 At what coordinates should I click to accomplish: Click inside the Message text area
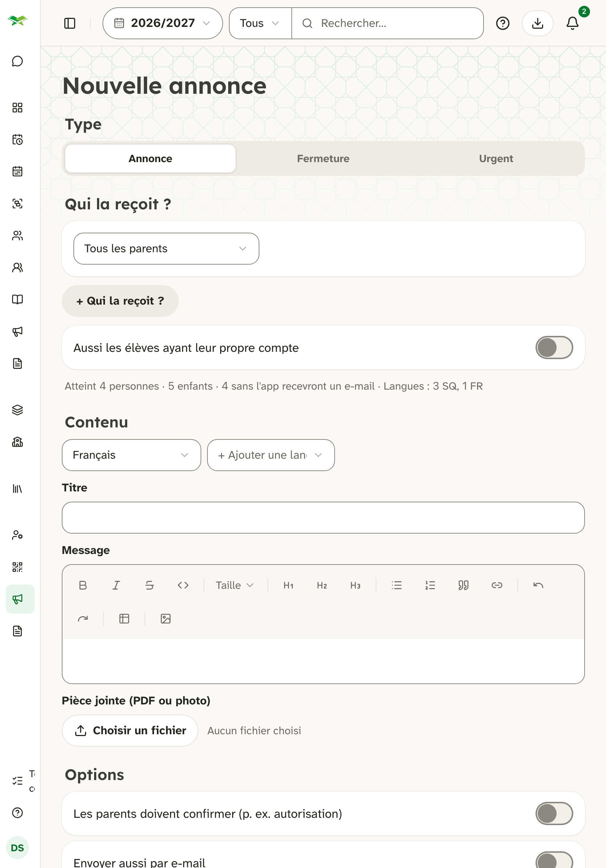click(323, 661)
